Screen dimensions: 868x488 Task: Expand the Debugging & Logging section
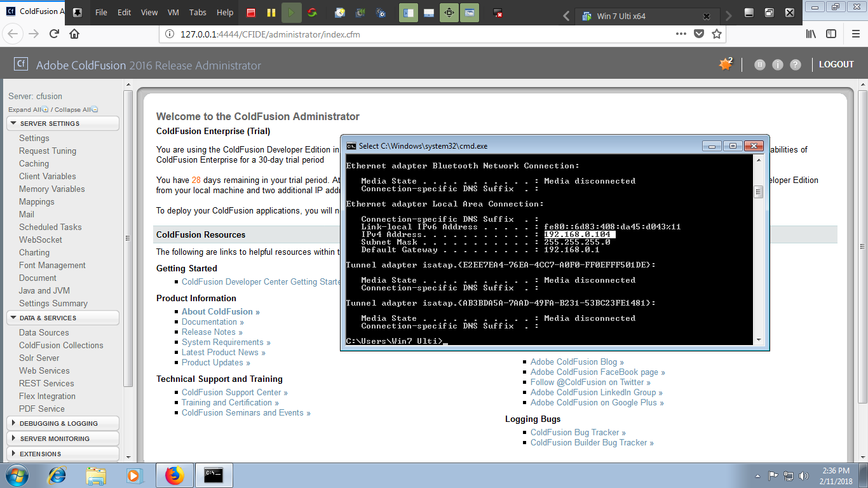pos(63,423)
